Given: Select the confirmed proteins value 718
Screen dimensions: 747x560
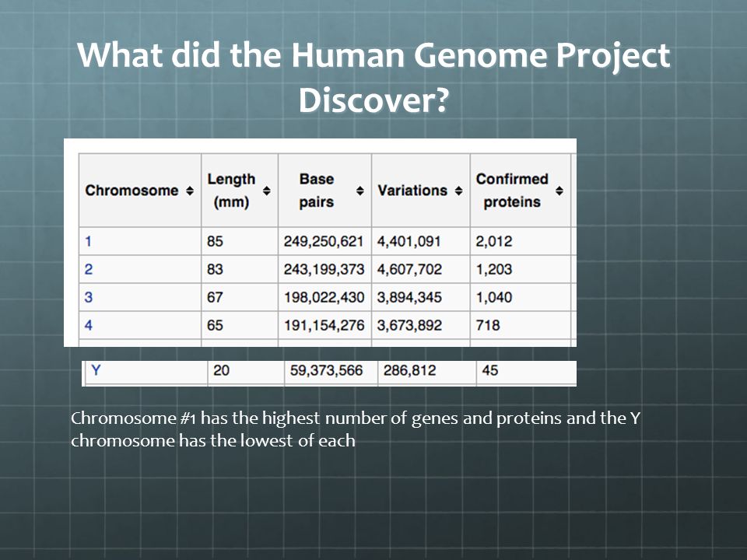Looking at the screenshot, I should (488, 326).
